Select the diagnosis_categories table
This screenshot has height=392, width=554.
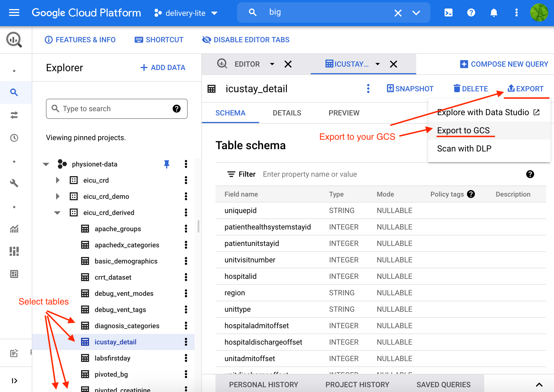click(x=127, y=326)
